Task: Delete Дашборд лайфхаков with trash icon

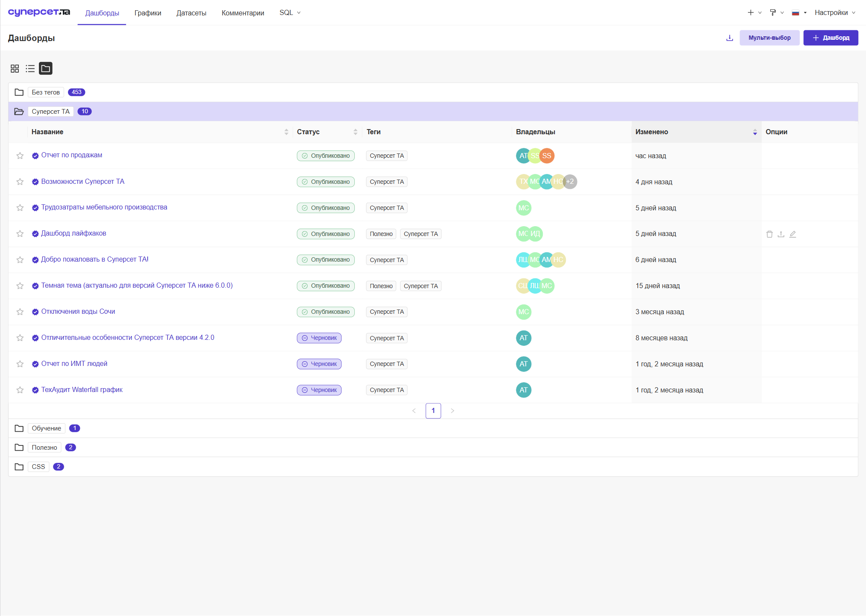Action: click(769, 234)
